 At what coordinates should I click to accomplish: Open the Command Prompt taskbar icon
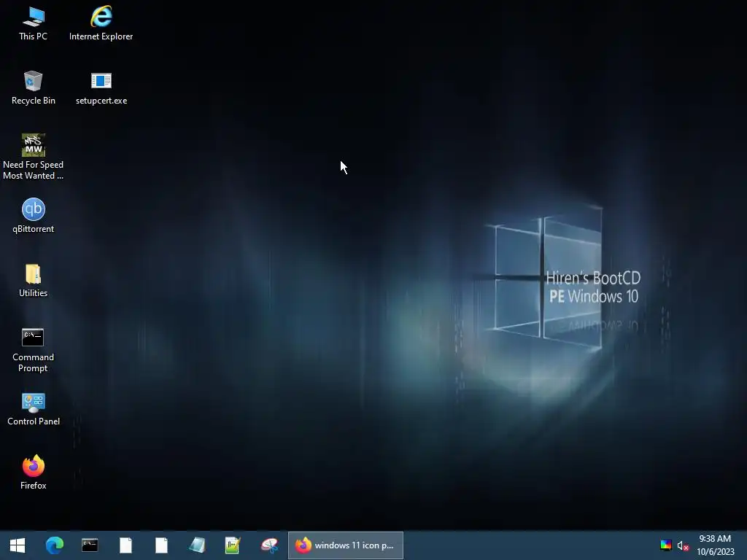tap(90, 545)
